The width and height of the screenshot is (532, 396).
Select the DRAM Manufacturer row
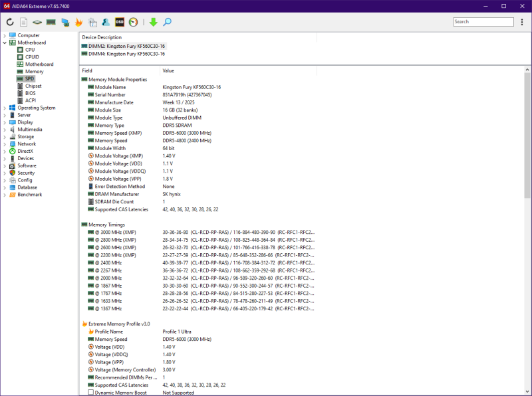tap(198, 194)
